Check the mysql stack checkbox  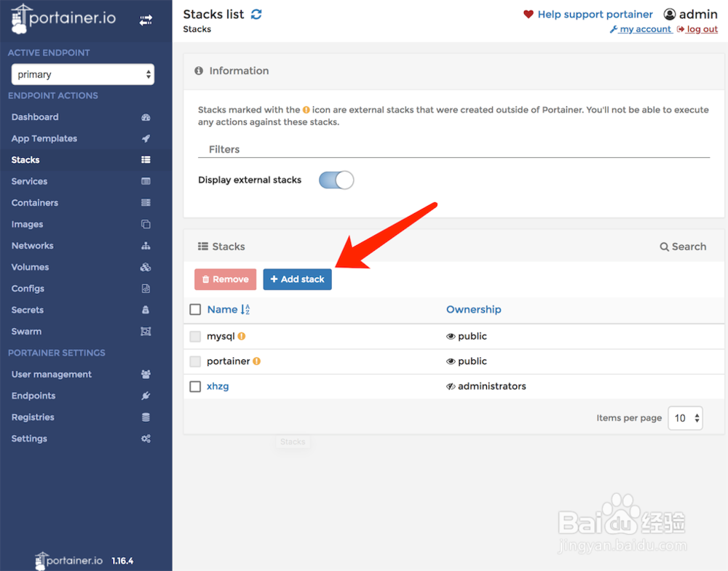click(x=195, y=336)
